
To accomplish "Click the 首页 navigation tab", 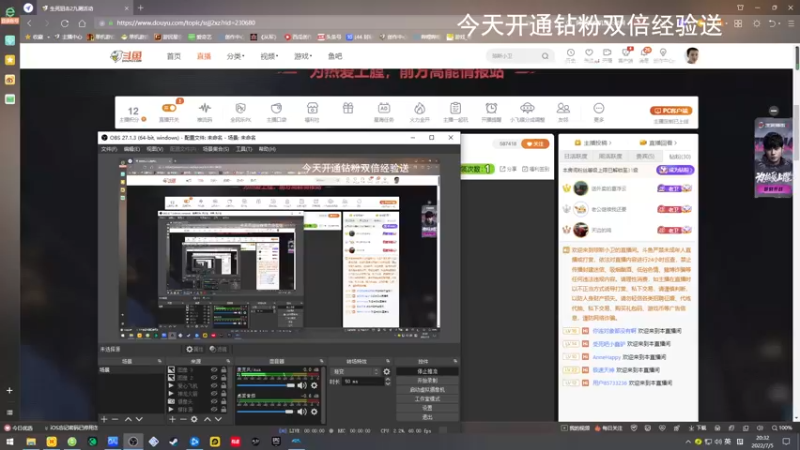I will pos(173,56).
